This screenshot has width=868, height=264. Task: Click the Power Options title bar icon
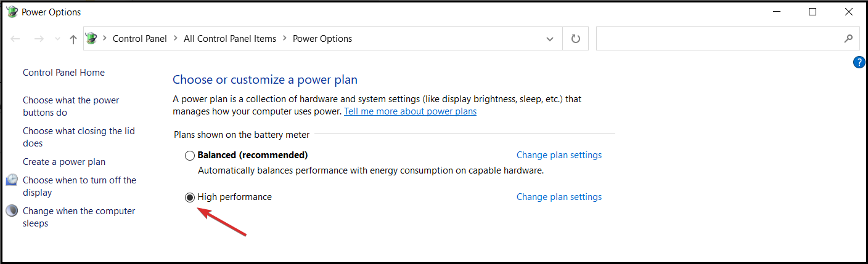tap(12, 12)
